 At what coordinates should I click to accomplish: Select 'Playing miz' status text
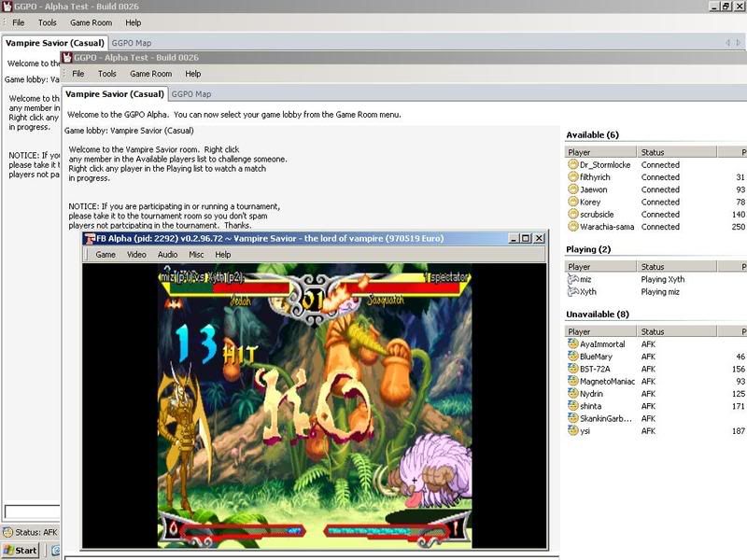click(660, 291)
